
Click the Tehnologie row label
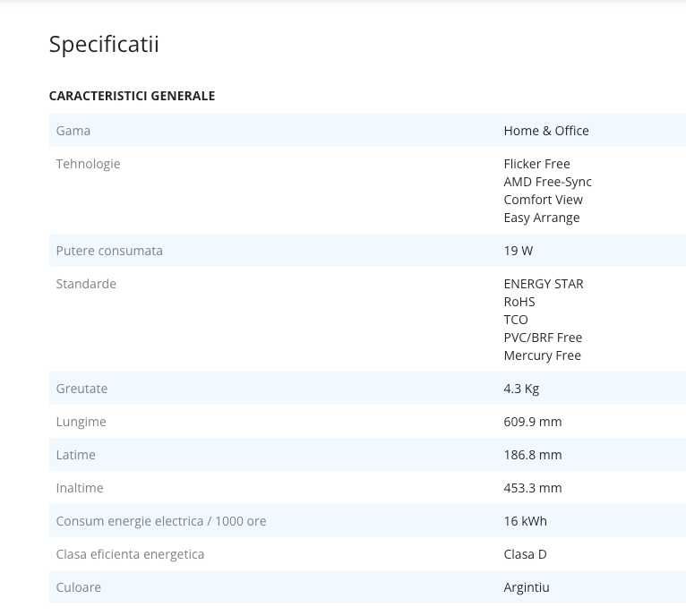pyautogui.click(x=88, y=164)
